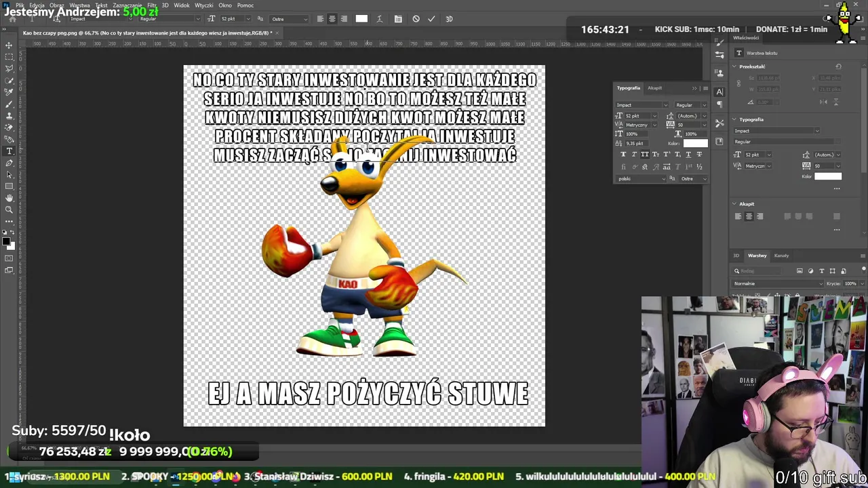Click the text color swatch in options bar
Image resolution: width=868 pixels, height=488 pixels.
click(361, 19)
